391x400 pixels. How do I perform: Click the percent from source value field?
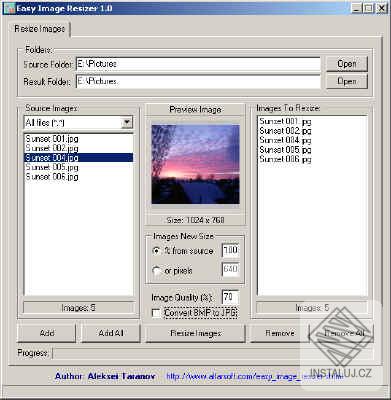point(230,250)
